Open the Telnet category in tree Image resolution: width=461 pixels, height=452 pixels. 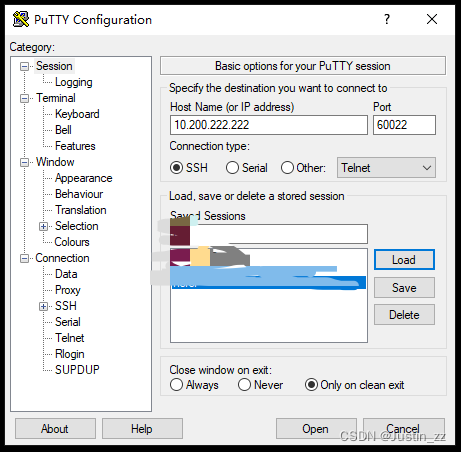click(x=70, y=338)
